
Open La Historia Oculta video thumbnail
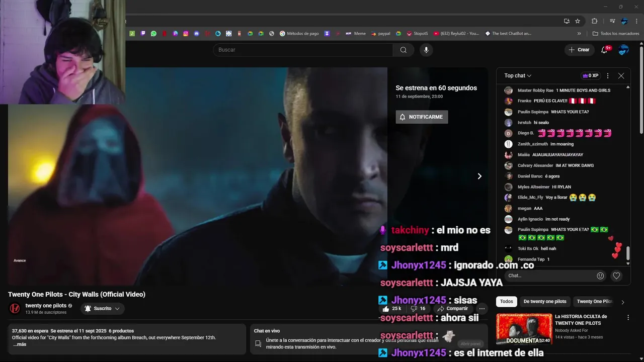click(524, 329)
